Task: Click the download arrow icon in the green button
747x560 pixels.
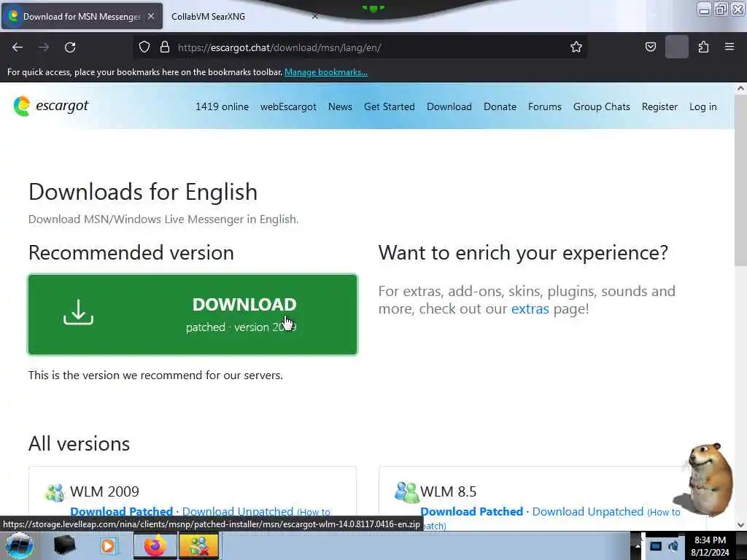Action: click(79, 312)
